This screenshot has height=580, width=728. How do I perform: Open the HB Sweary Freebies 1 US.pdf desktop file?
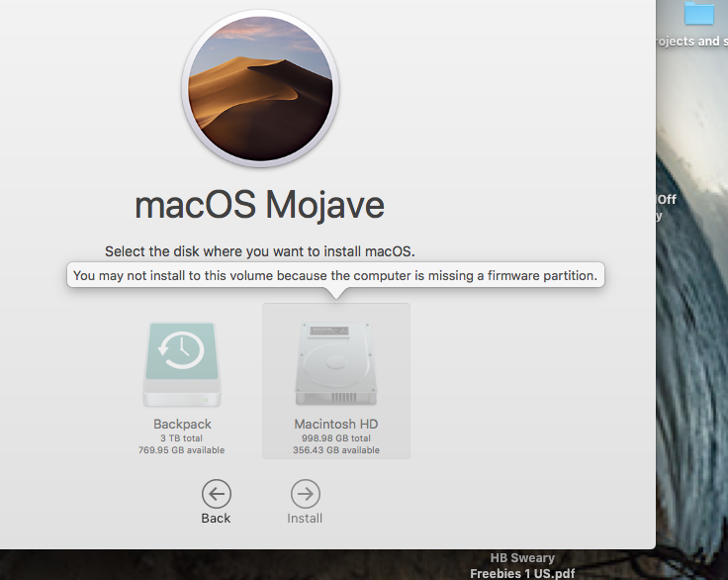522,565
